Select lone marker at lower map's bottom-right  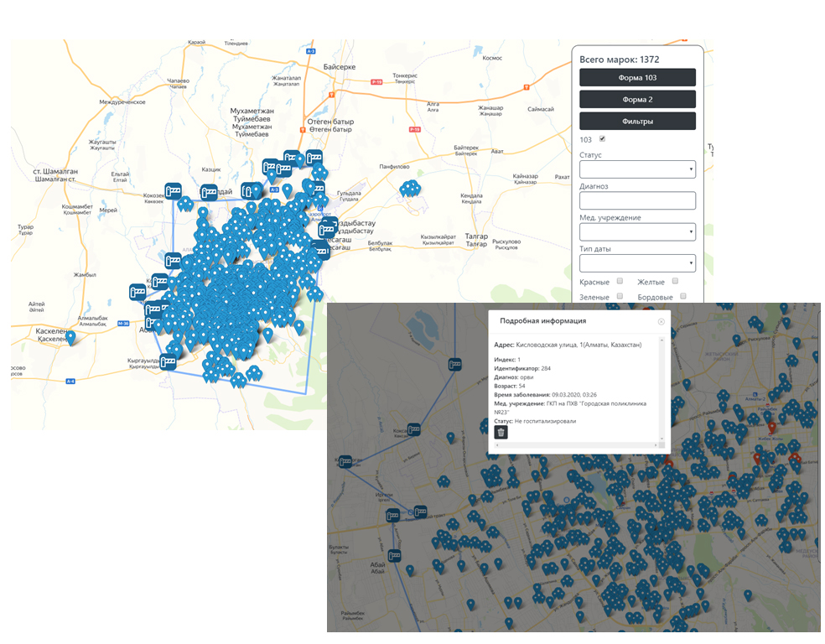[x=748, y=596]
